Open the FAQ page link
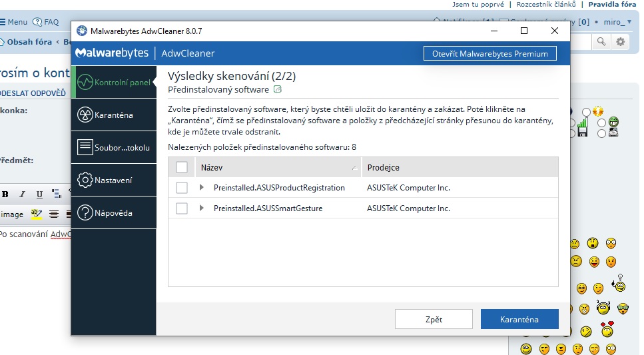This screenshot has height=355, width=644. coord(46,22)
